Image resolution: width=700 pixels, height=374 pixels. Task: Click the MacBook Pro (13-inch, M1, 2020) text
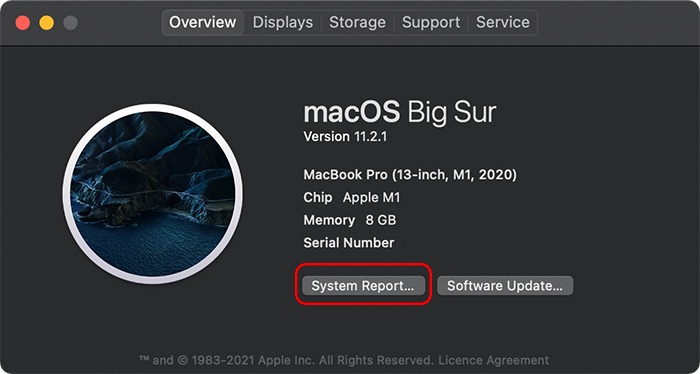pyautogui.click(x=410, y=175)
